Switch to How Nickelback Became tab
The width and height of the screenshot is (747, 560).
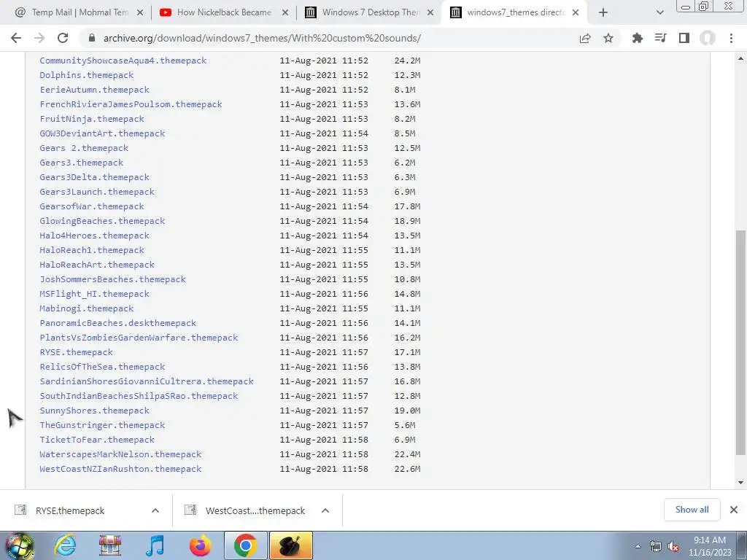click(224, 12)
